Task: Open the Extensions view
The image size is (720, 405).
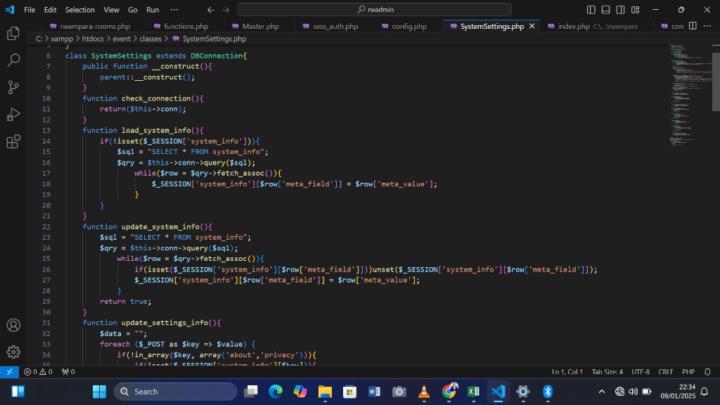Action: (x=13, y=141)
